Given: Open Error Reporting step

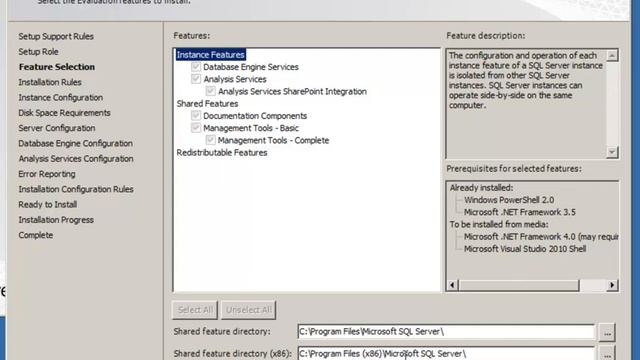Looking at the screenshot, I should pyautogui.click(x=47, y=174).
